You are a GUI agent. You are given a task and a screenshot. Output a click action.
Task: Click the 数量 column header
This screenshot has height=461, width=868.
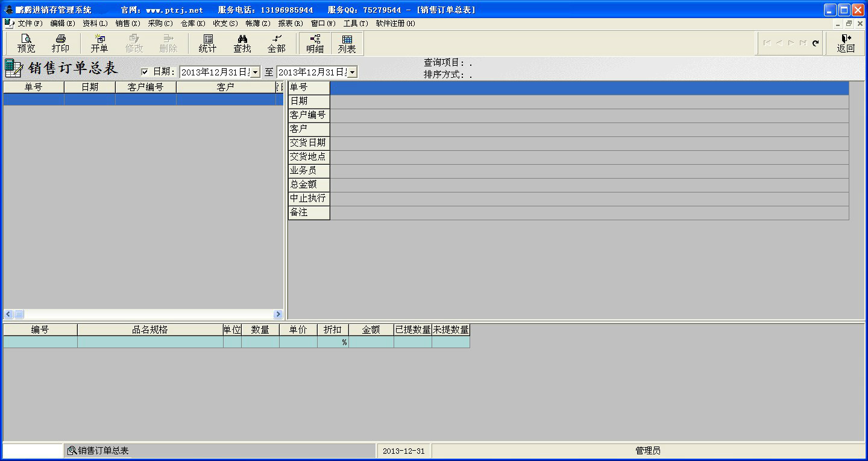point(260,329)
